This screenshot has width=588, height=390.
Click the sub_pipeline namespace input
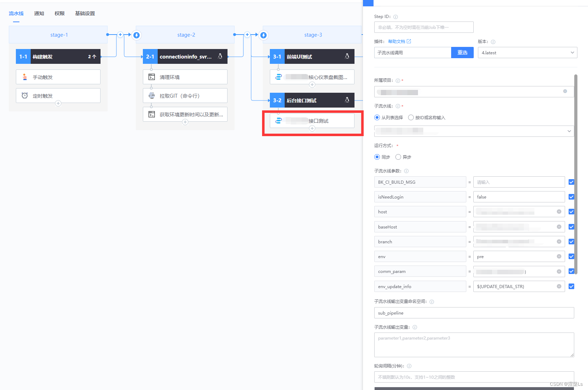coord(474,313)
